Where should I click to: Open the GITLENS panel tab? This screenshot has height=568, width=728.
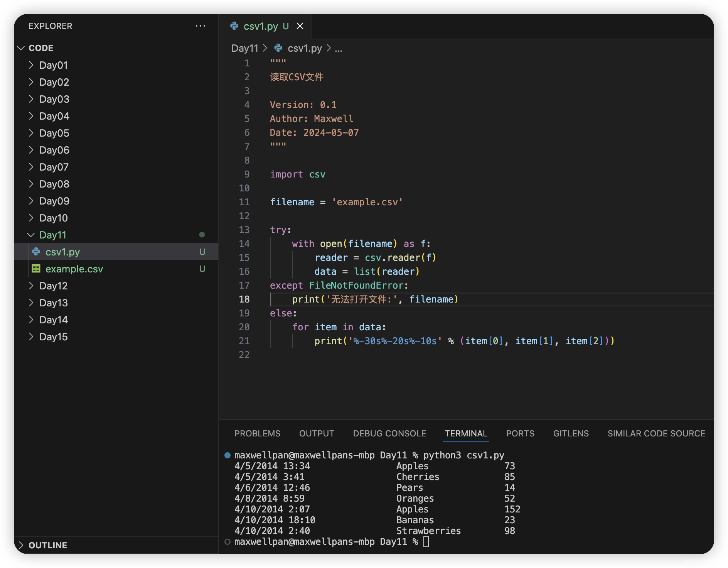coord(571,433)
